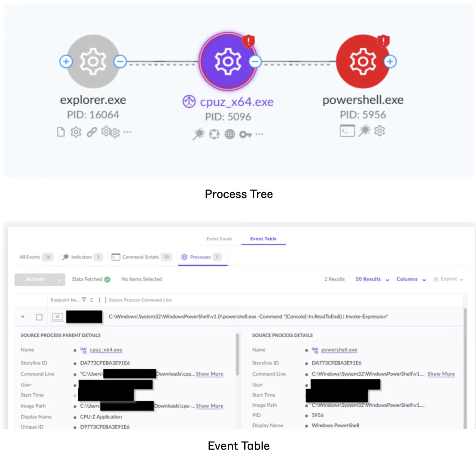Collapse the minus on cpuz_x64.exe node
This screenshot has width=476, height=453.
(255, 61)
